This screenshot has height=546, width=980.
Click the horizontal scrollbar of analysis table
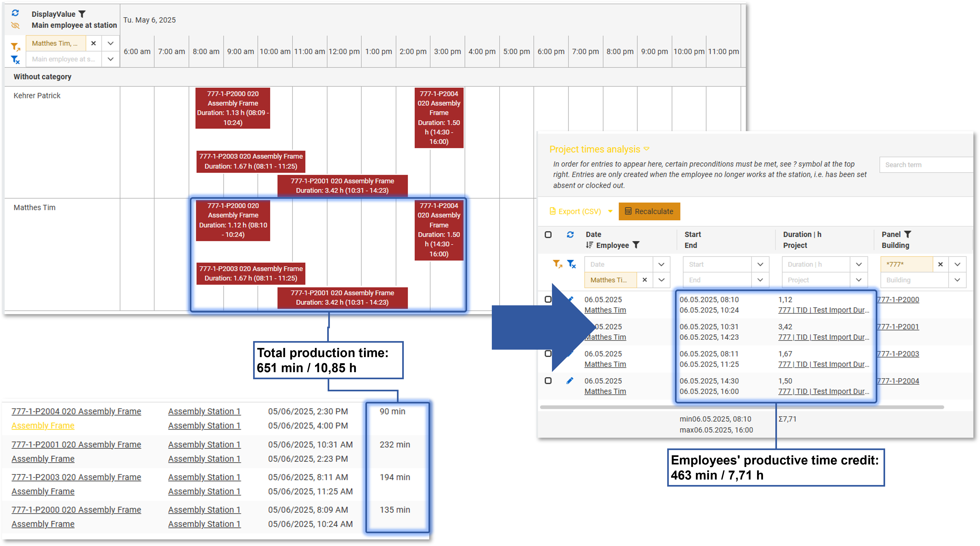742,407
